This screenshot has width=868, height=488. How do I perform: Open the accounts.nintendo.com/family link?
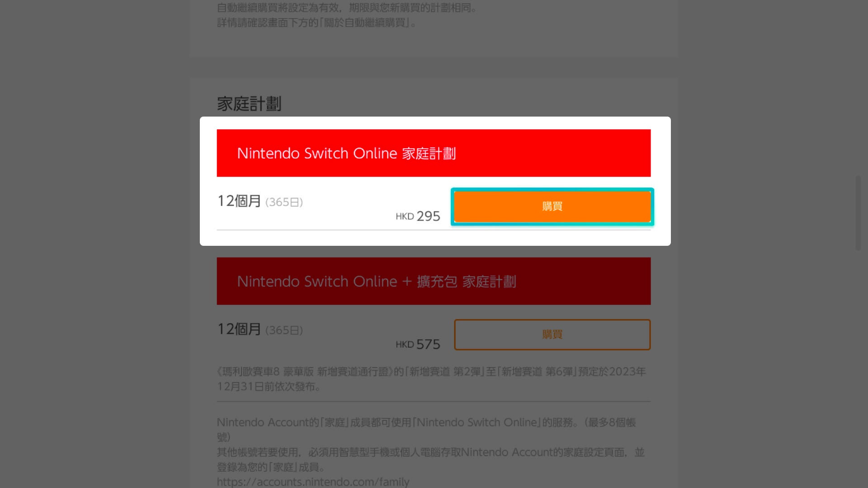pos(313,482)
